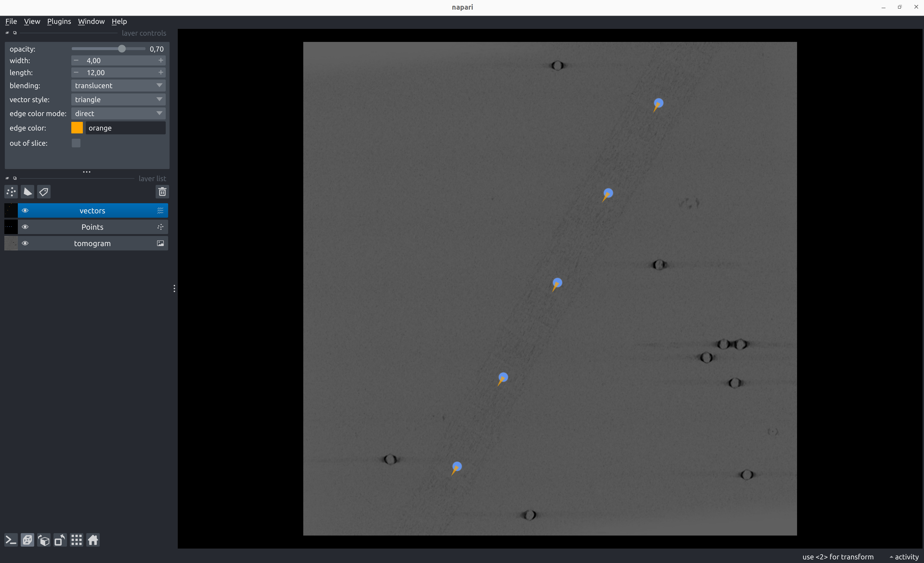Click the panel splitter dots handle

[x=87, y=172]
